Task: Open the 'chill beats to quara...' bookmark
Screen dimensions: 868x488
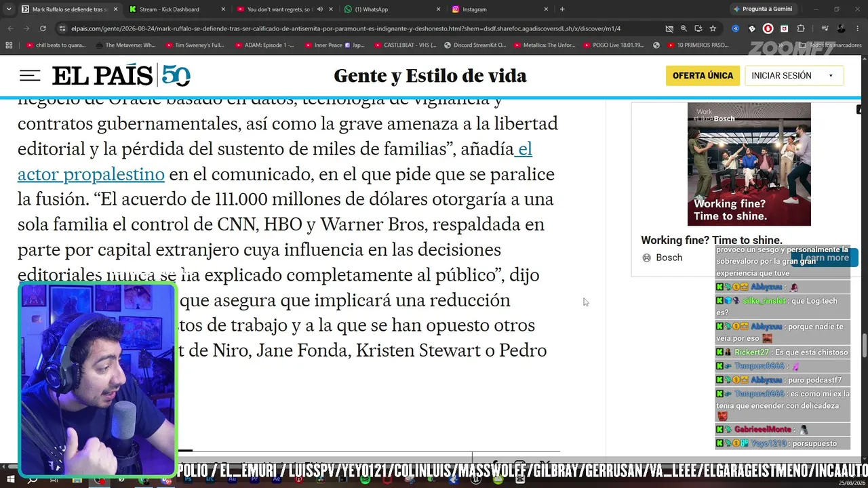Action: (56, 45)
